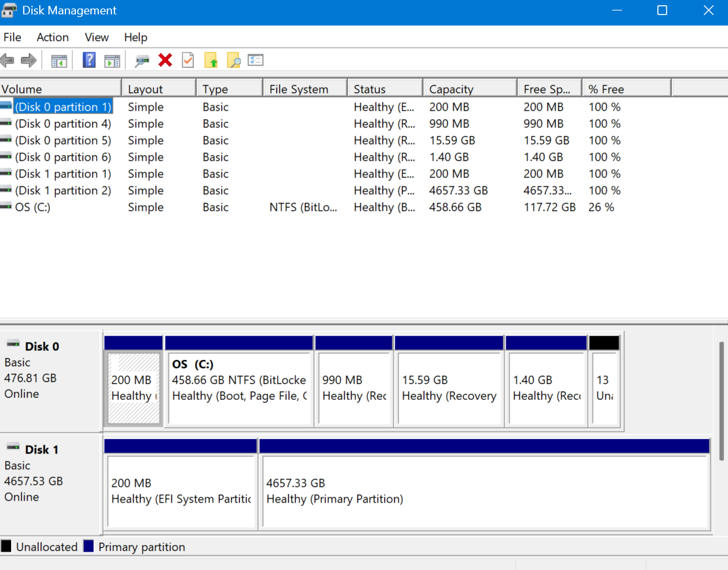Open the Help menu
The image size is (728, 570).
pos(135,37)
